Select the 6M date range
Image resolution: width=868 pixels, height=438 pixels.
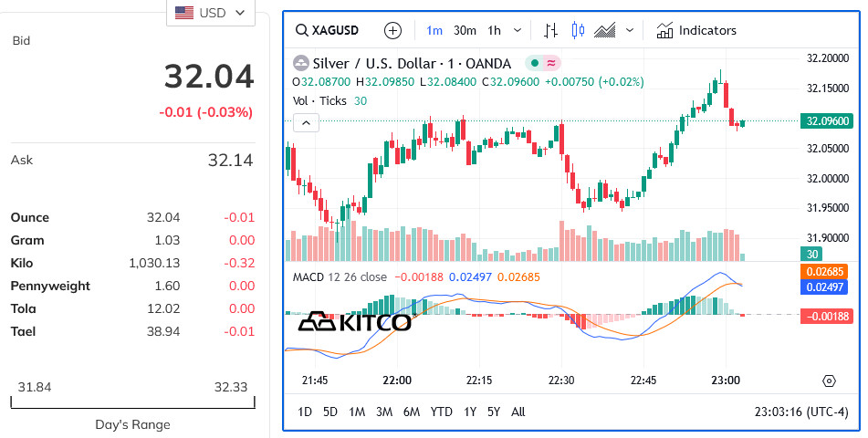[x=412, y=412]
